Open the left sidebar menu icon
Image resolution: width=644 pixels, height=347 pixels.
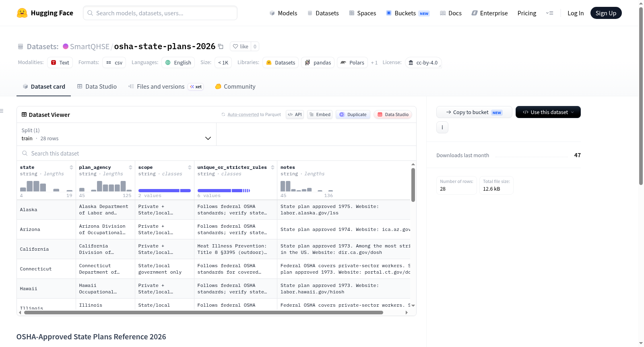tap(2, 111)
